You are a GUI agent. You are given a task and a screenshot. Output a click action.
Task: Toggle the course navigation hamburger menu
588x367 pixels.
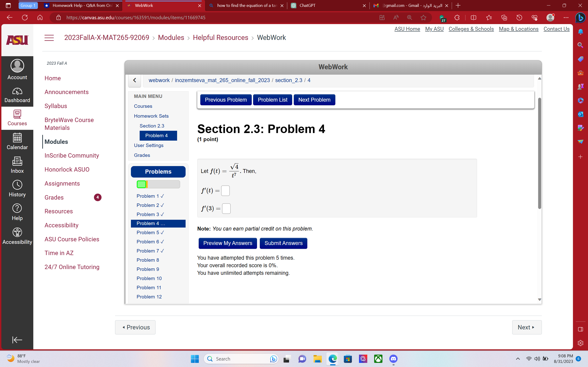click(49, 38)
